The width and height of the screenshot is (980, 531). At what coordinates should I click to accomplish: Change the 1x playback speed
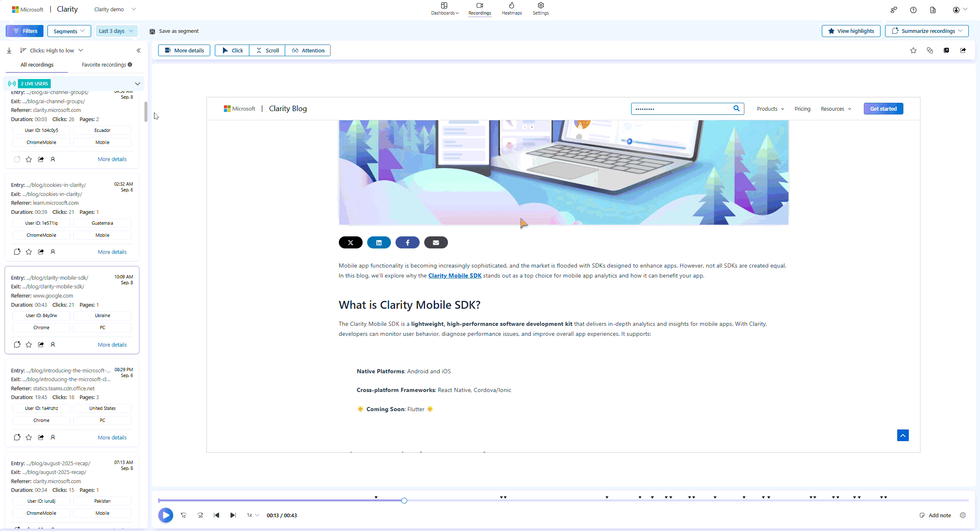[x=253, y=515]
